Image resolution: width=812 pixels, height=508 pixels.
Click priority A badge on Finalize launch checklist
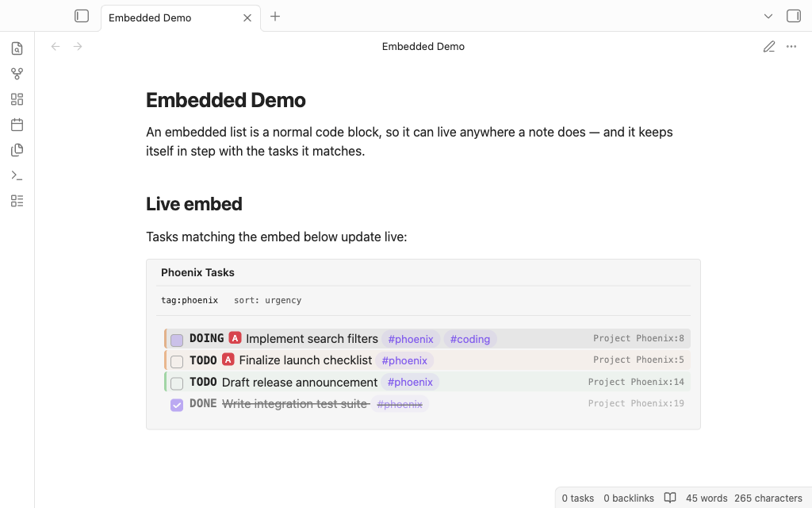228,360
